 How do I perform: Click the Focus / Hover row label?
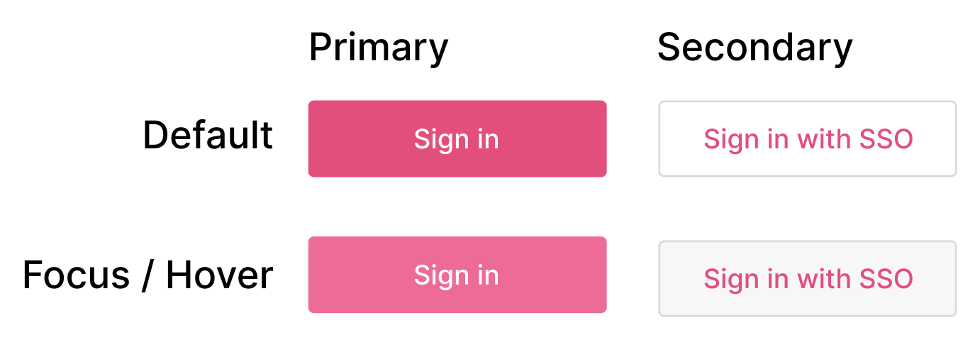click(147, 275)
